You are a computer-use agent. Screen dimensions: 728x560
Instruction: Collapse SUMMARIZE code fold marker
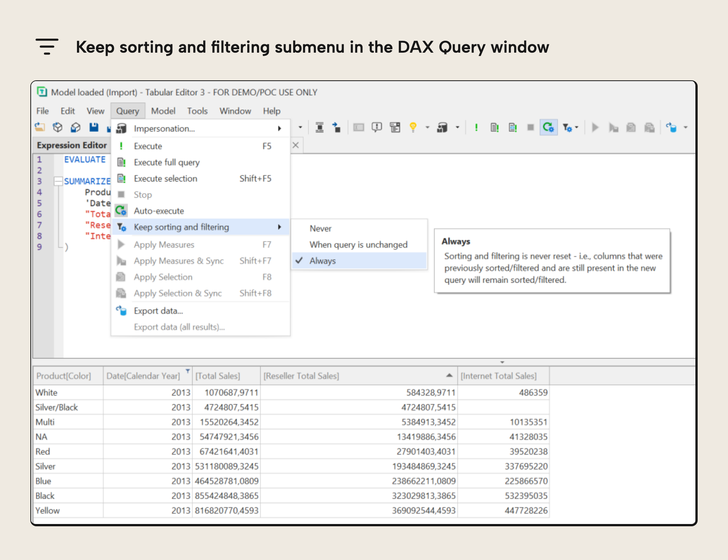tap(58, 181)
